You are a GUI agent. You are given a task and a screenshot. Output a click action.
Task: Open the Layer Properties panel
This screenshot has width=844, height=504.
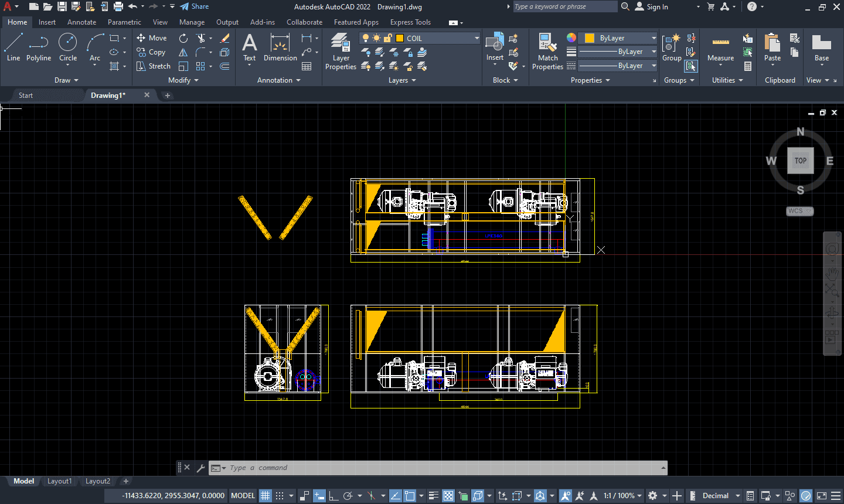(x=341, y=52)
